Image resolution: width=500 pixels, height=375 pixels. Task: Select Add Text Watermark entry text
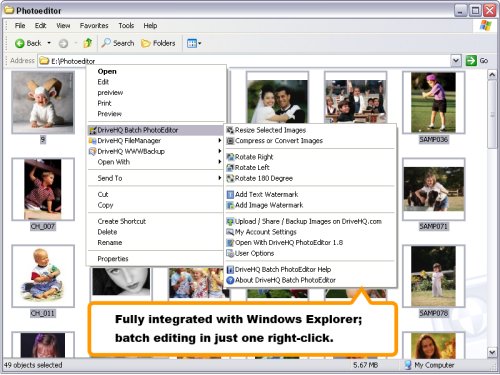point(267,194)
